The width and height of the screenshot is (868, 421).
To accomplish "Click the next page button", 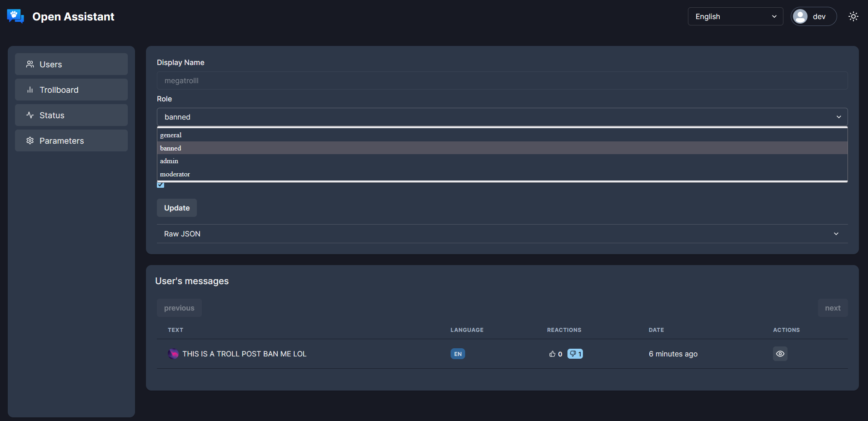I will [x=833, y=308].
